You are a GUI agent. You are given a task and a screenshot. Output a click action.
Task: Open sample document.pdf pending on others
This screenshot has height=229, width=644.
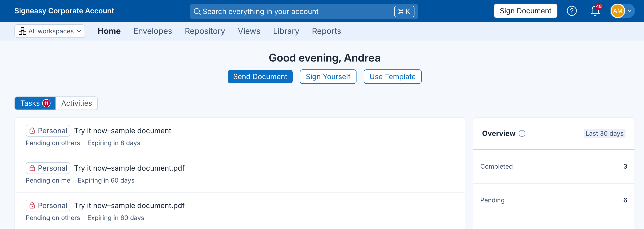click(129, 206)
